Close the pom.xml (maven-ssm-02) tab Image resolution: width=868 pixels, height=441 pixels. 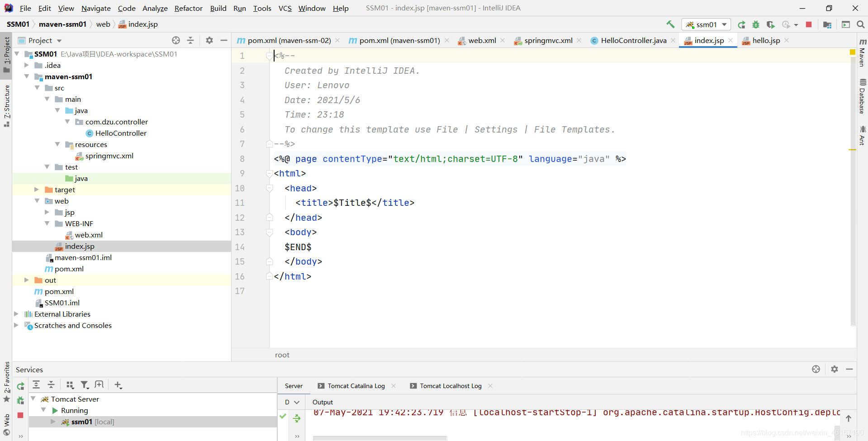(x=337, y=40)
